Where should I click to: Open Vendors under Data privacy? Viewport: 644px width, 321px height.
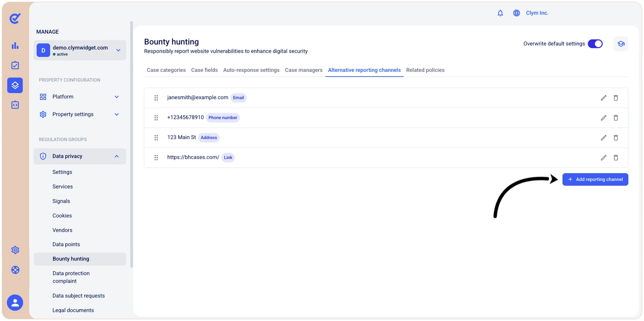pos(62,230)
